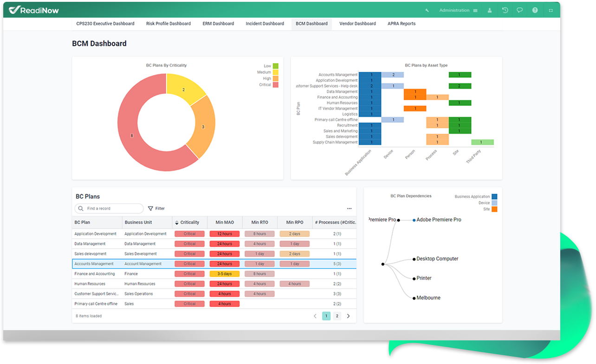This screenshot has width=596, height=364.
Task: Click the BC Plans search magnifier icon
Action: 81,209
